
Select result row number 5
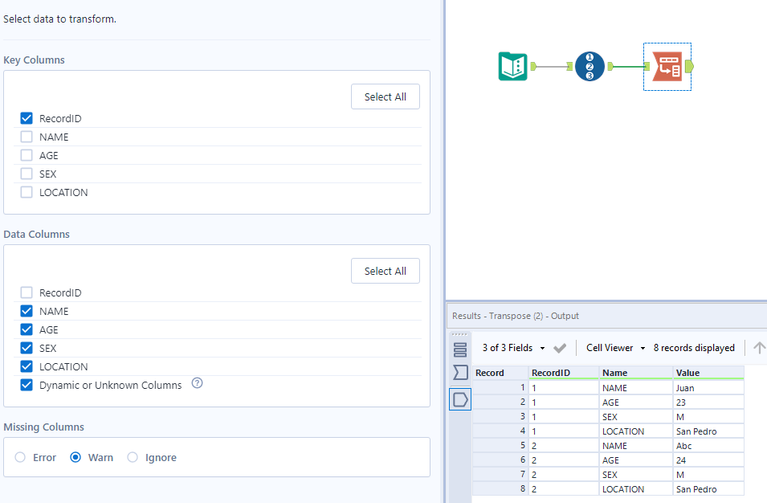tap(500, 446)
